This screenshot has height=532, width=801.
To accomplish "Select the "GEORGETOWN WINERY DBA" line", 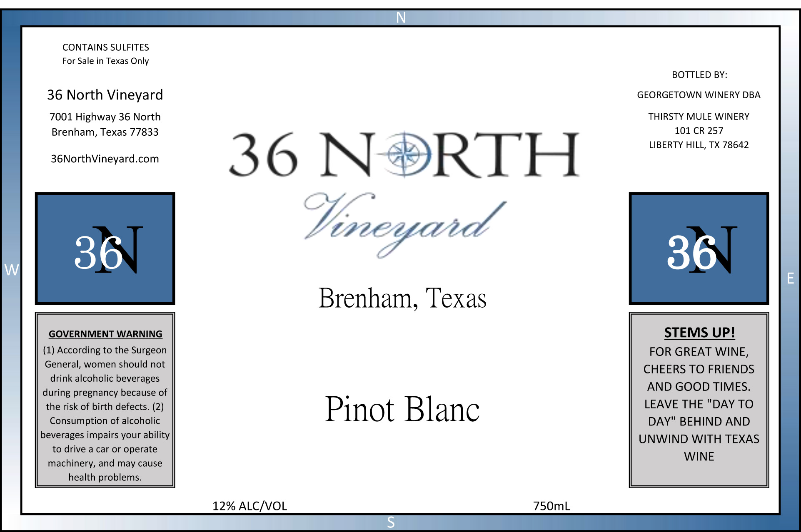I will [699, 95].
